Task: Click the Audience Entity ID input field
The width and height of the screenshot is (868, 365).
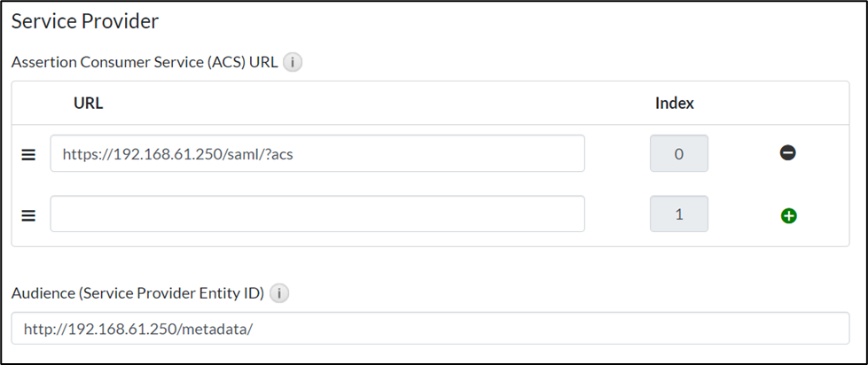Action: 430,329
